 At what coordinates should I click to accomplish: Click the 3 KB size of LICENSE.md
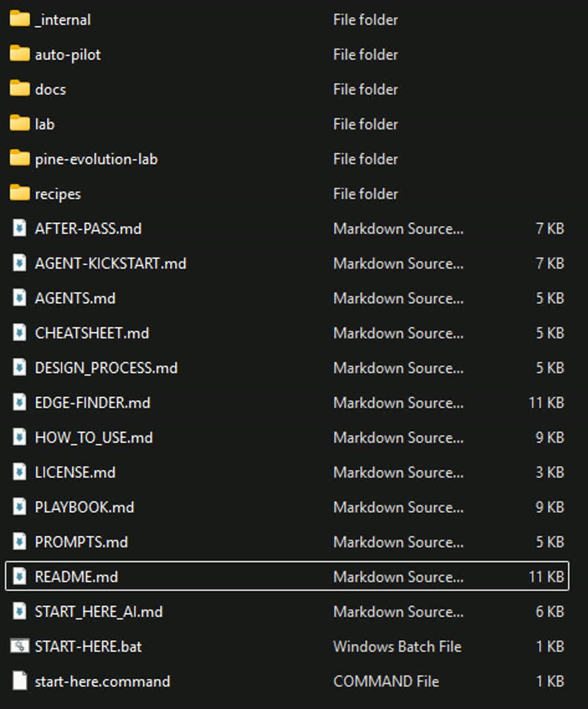point(550,472)
